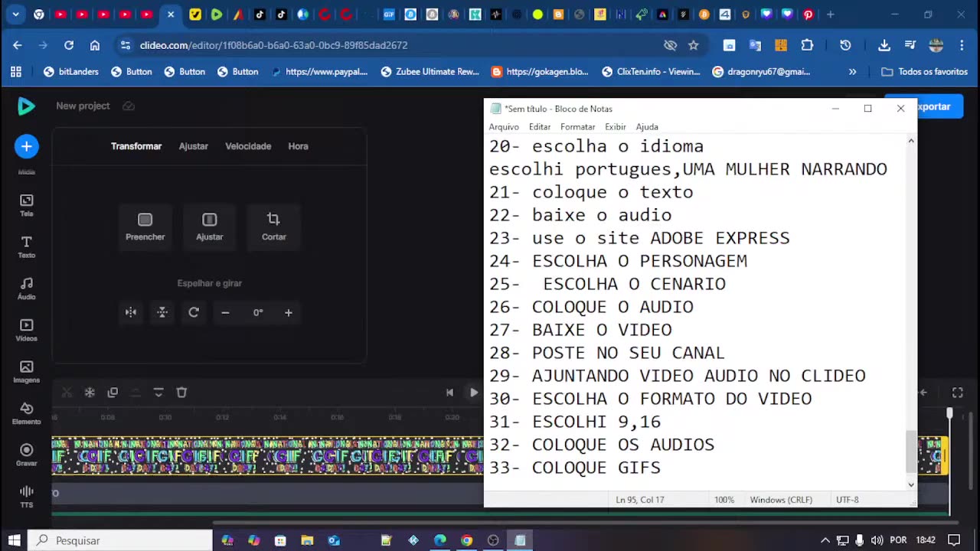The width and height of the screenshot is (980, 551).
Task: Delete the clip with trash icon
Action: [181, 393]
